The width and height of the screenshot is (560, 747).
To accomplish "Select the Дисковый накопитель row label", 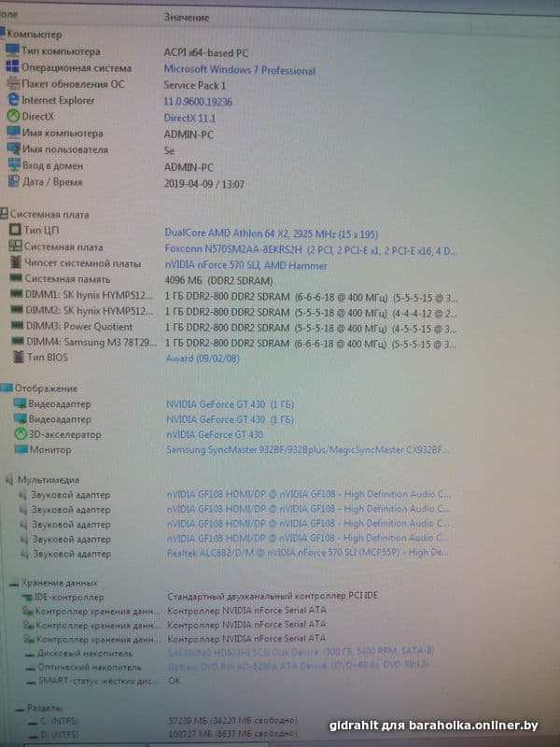I will click(85, 654).
